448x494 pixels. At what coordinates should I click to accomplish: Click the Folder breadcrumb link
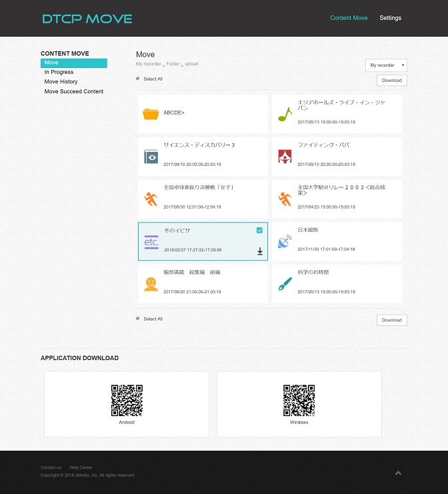(173, 64)
